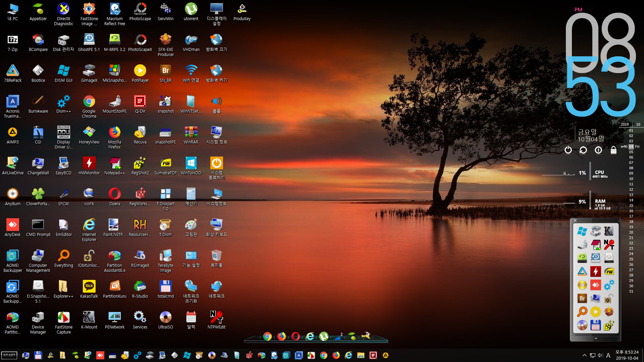The height and width of the screenshot is (362, 644).
Task: Click the power shutdown icon in the widget
Action: pos(568,150)
